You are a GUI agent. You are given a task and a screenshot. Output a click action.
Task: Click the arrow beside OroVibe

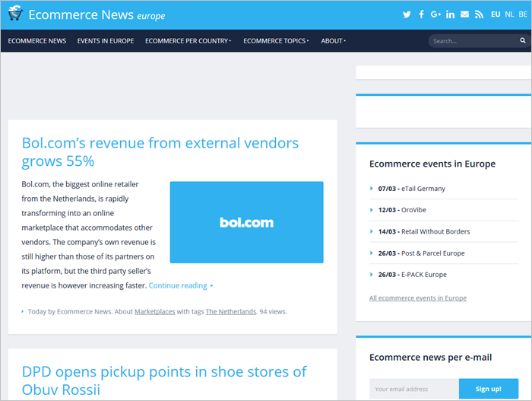(x=371, y=210)
